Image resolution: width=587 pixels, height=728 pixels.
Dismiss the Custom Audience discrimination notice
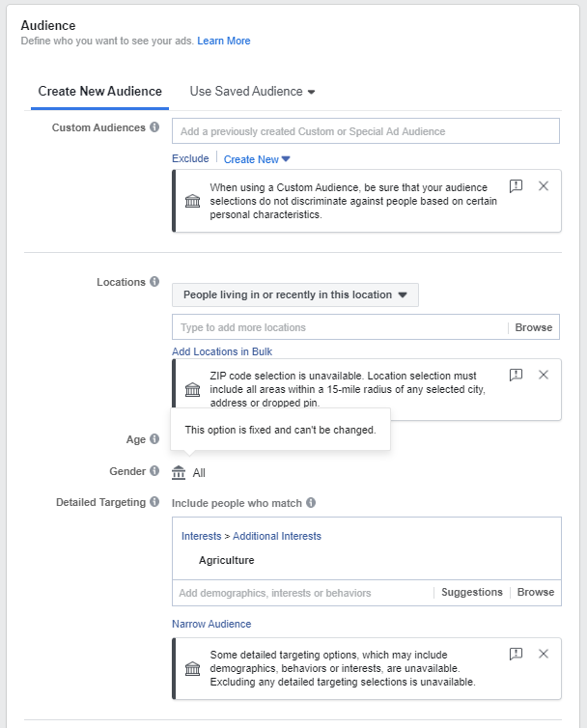click(544, 186)
